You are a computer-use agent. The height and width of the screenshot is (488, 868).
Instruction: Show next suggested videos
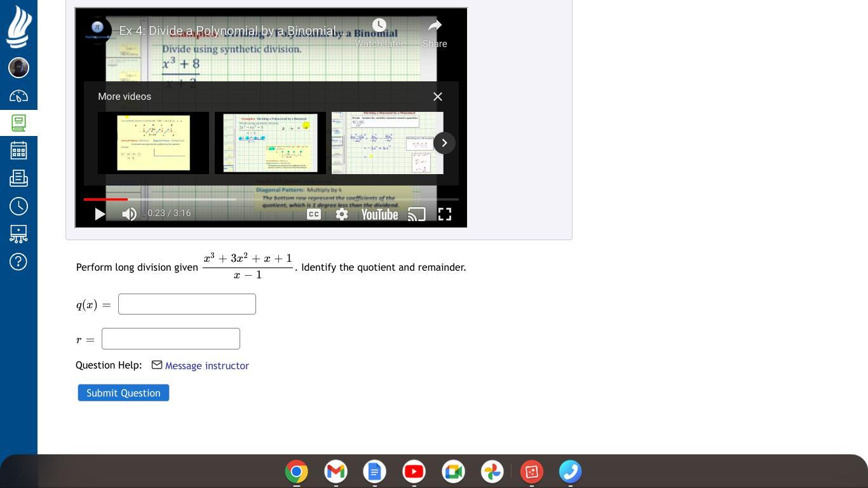pos(444,143)
